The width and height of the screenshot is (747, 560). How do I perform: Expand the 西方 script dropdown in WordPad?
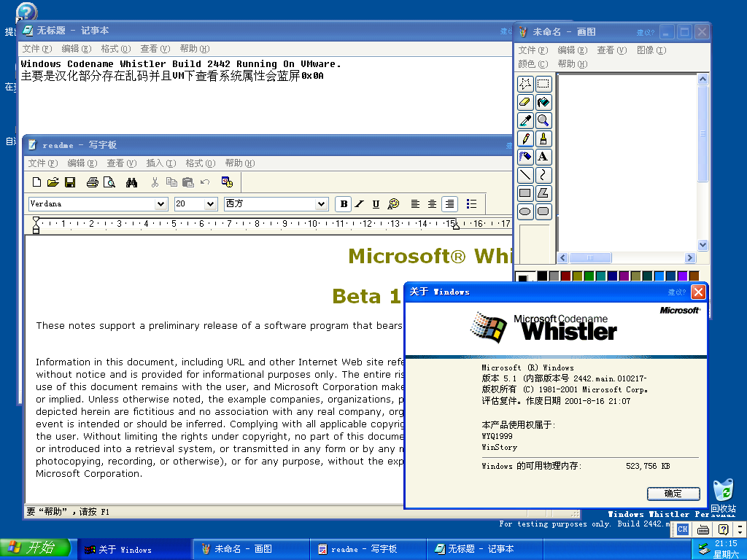pos(322,204)
